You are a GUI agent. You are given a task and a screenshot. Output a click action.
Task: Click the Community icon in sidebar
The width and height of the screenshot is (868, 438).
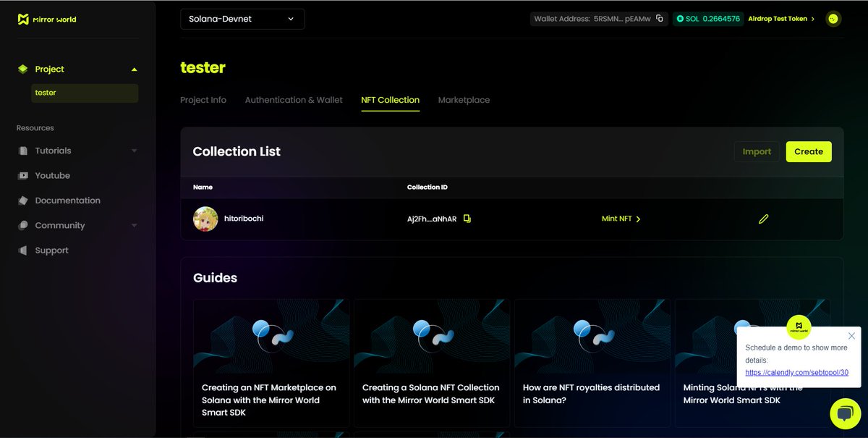[x=22, y=225]
